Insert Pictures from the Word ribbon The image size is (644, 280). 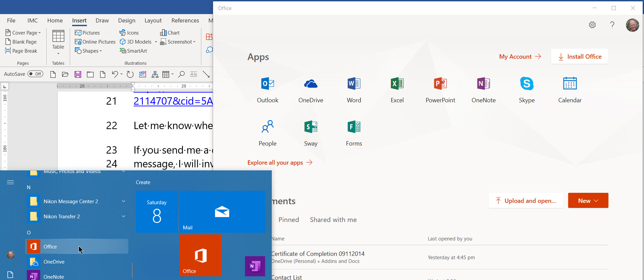(87, 33)
